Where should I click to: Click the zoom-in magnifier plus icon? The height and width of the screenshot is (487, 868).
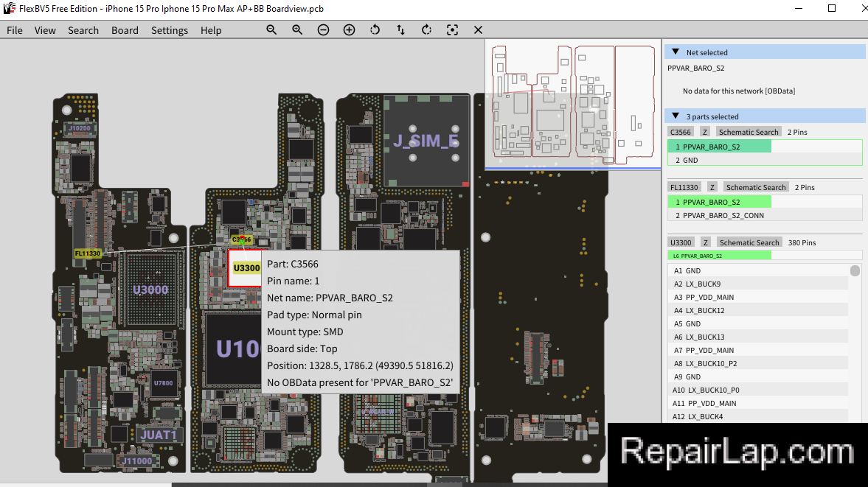click(x=297, y=30)
